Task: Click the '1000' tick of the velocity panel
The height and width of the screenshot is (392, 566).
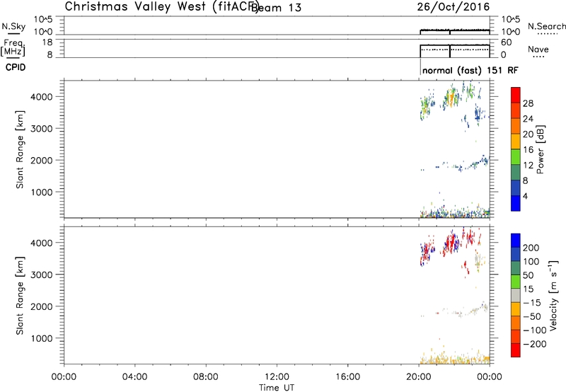Action: click(42, 338)
